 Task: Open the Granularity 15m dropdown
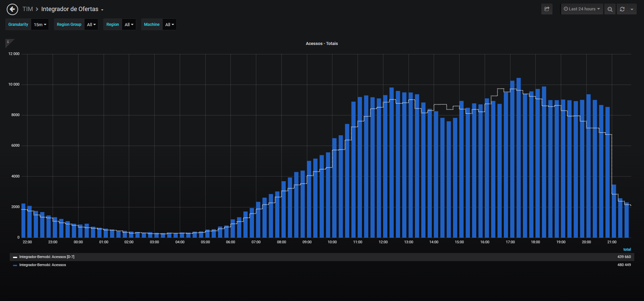click(40, 24)
